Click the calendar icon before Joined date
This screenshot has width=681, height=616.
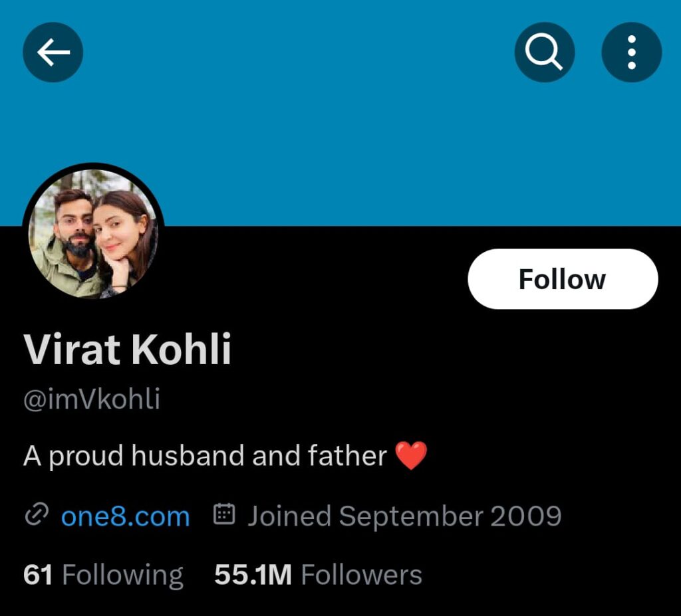(225, 516)
